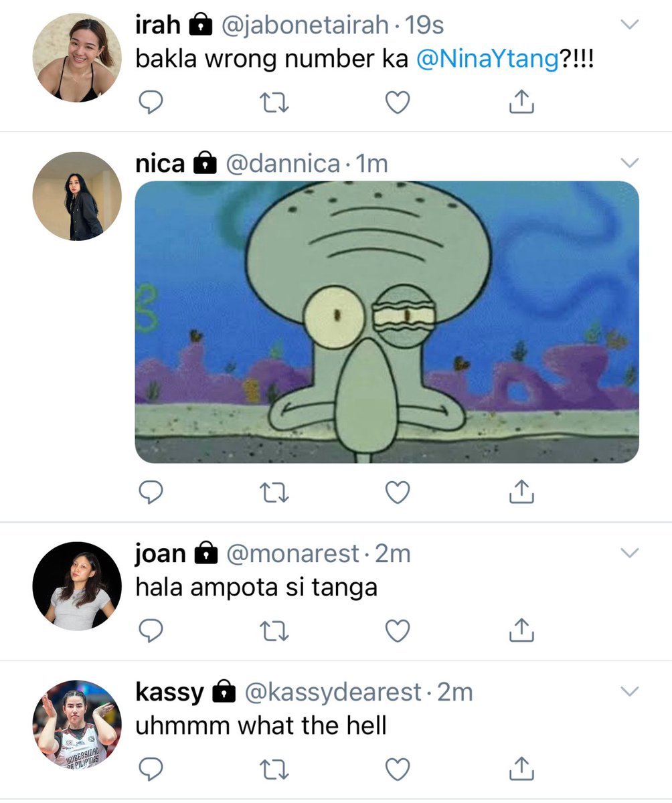Retweet kassy's what the hell tweet
The width and height of the screenshot is (672, 803).
coord(273,770)
